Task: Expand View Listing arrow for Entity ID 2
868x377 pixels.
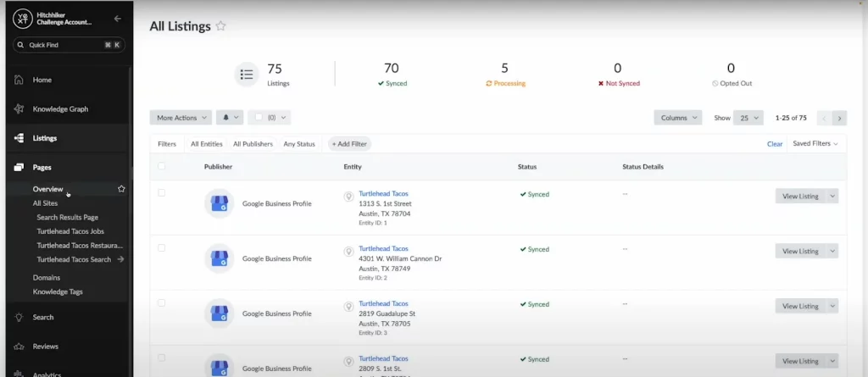Action: [832, 251]
